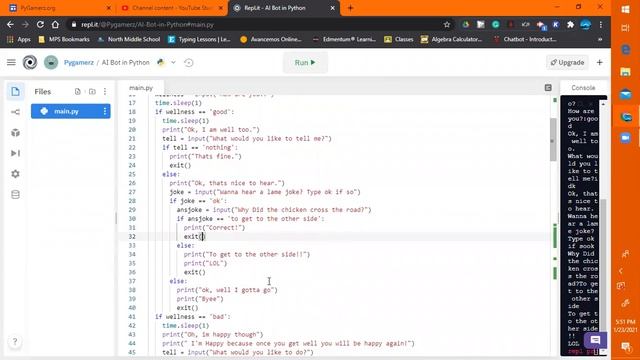
Task: Open the Pygamerz profile avatar
Action: pos(51,62)
